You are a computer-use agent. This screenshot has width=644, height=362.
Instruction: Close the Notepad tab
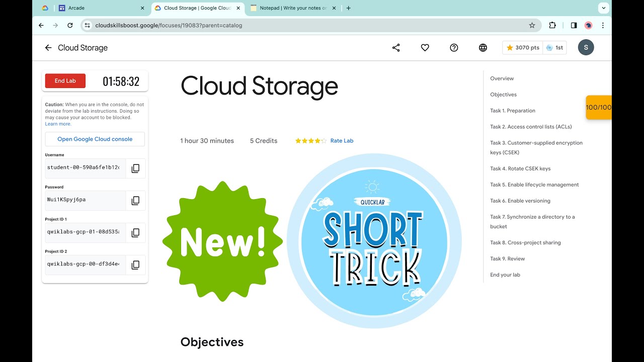pos(334,8)
